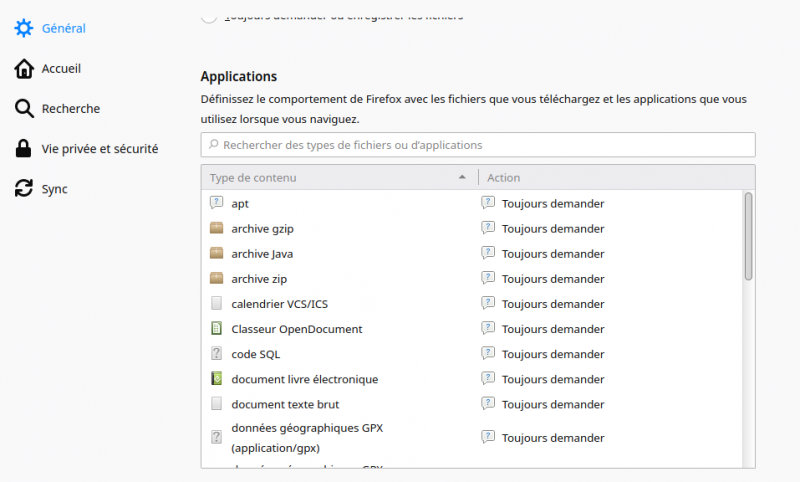800x482 pixels.
Task: Select the archive zip row
Action: (x=472, y=278)
